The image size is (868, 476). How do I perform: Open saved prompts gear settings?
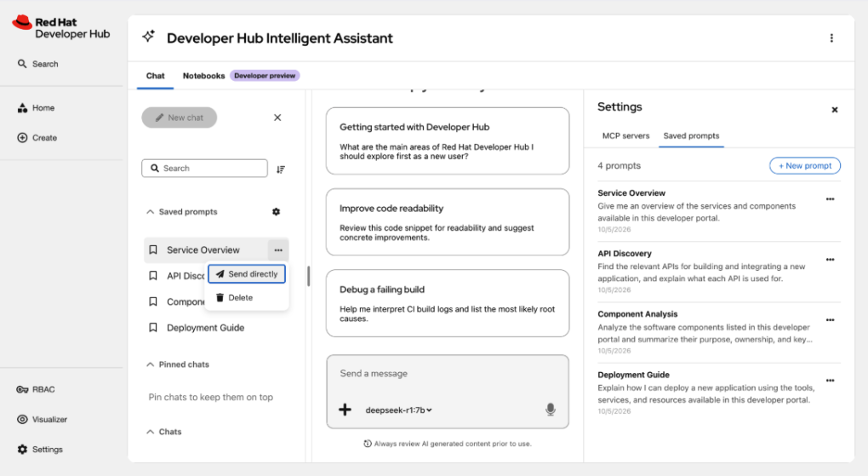(277, 212)
